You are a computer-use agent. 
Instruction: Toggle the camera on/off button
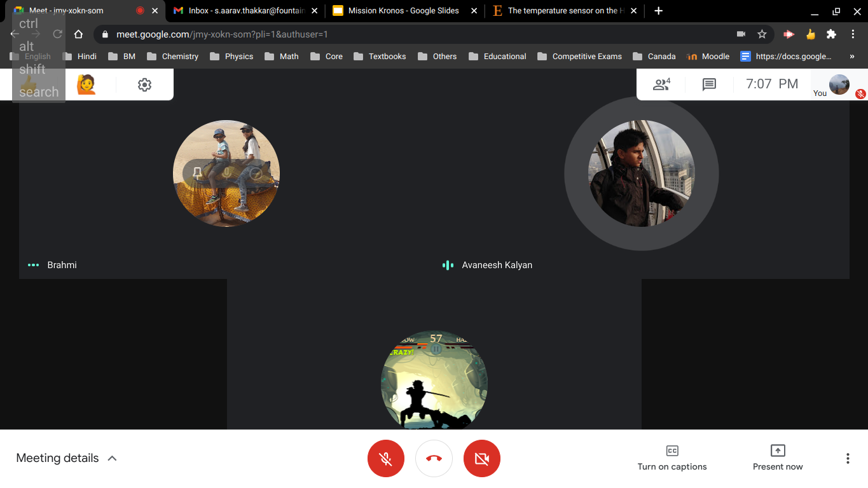point(482,458)
